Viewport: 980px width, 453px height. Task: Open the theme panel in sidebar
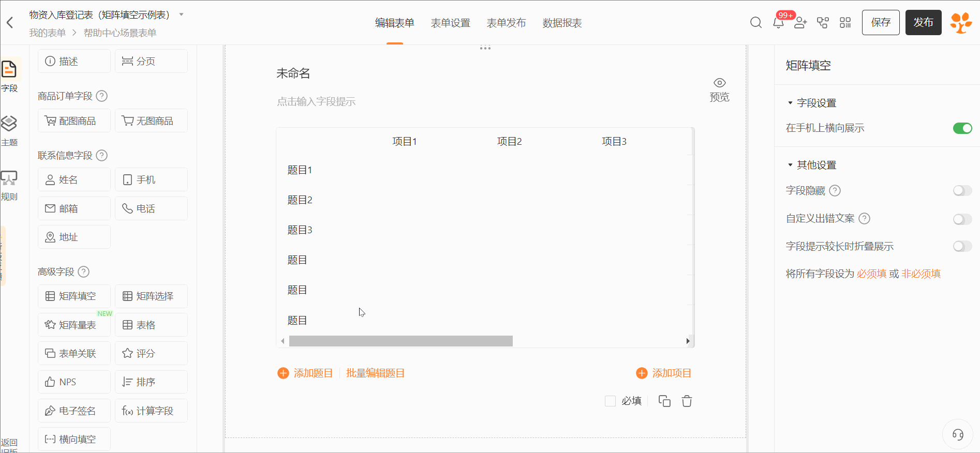(9, 130)
